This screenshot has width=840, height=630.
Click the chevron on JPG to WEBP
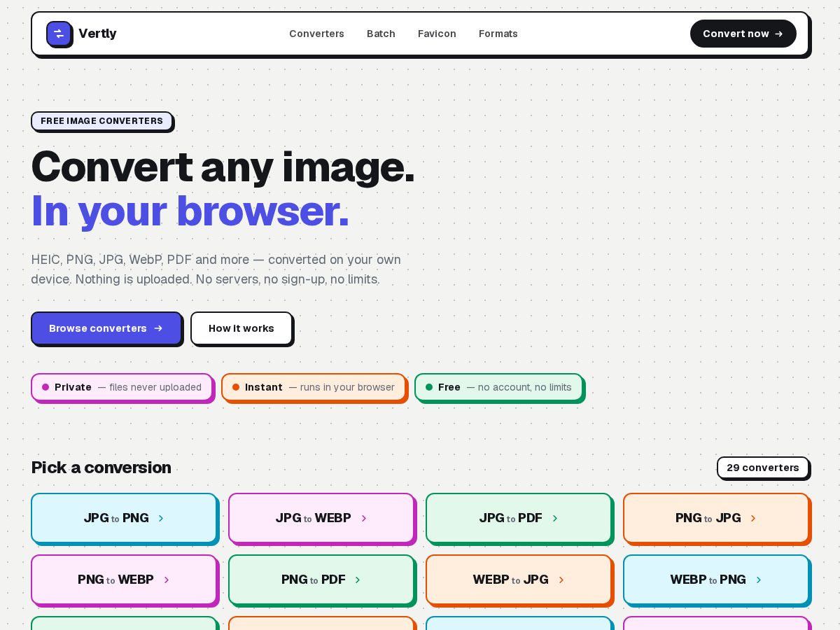[x=364, y=518]
